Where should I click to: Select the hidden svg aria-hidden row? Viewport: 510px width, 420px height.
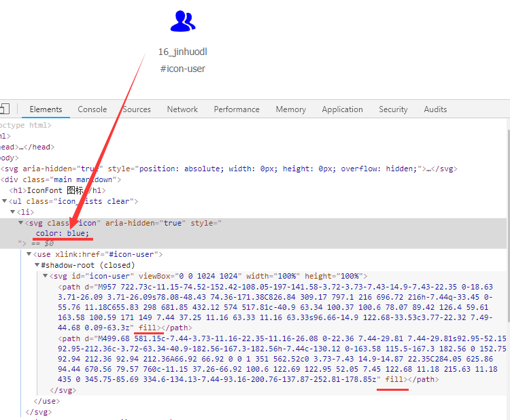(x=253, y=169)
